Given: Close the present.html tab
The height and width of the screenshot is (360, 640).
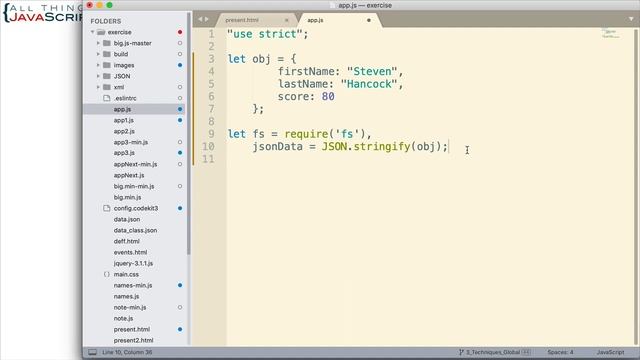Looking at the screenshot, I should (287, 20).
